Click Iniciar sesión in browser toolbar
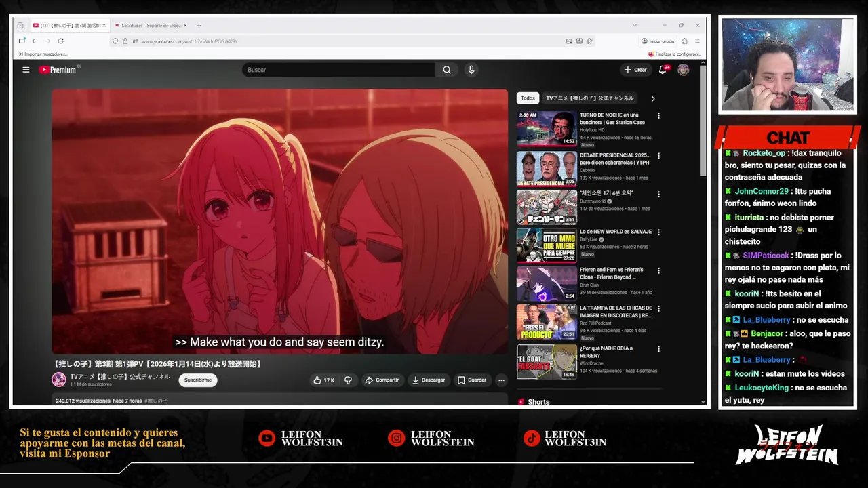Screen dimensions: 868x488 (x=658, y=41)
